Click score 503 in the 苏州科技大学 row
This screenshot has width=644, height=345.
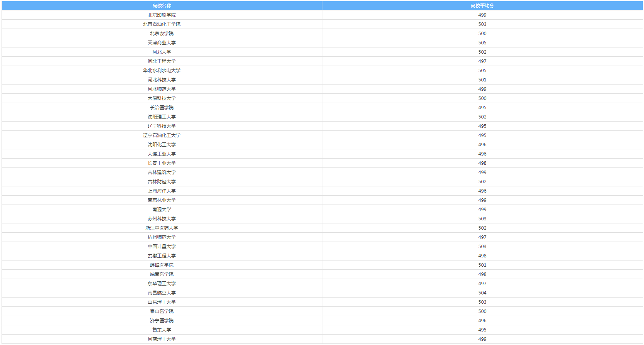(x=482, y=219)
